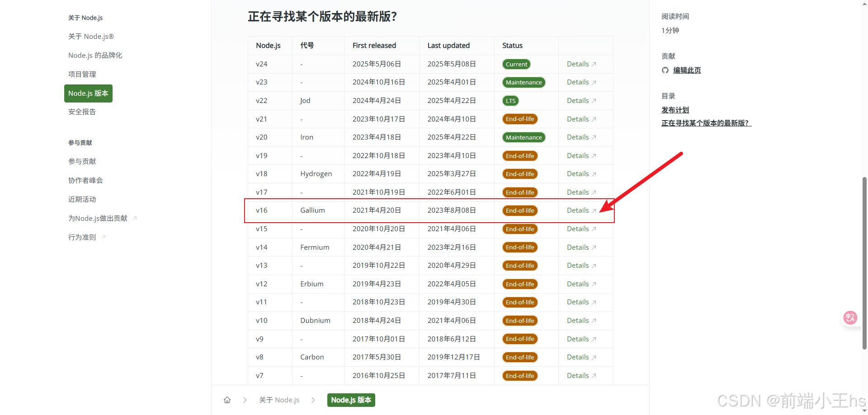This screenshot has height=415, width=868.
Task: Open 协作者峰会 sidebar item
Action: click(x=85, y=181)
